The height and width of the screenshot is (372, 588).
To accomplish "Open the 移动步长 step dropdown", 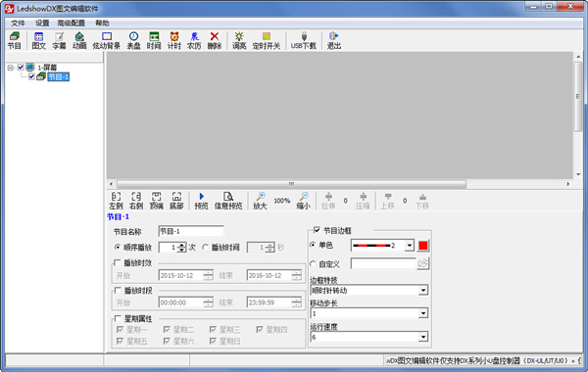I will pyautogui.click(x=423, y=313).
